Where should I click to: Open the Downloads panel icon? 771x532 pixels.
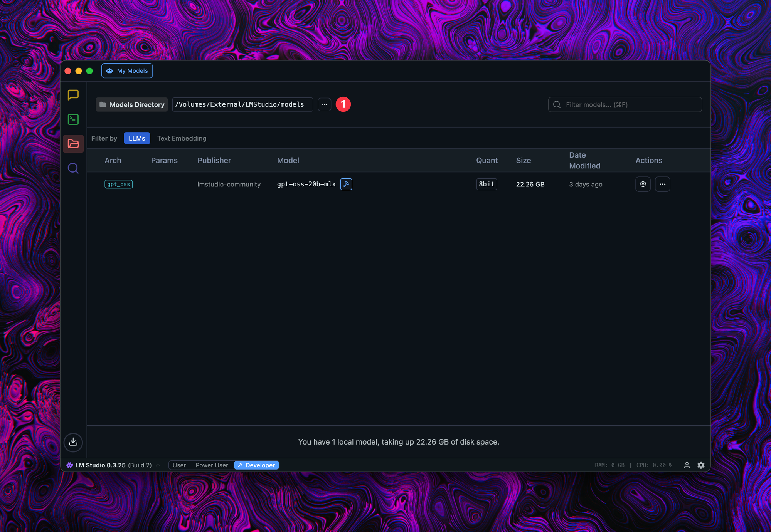coord(73,442)
